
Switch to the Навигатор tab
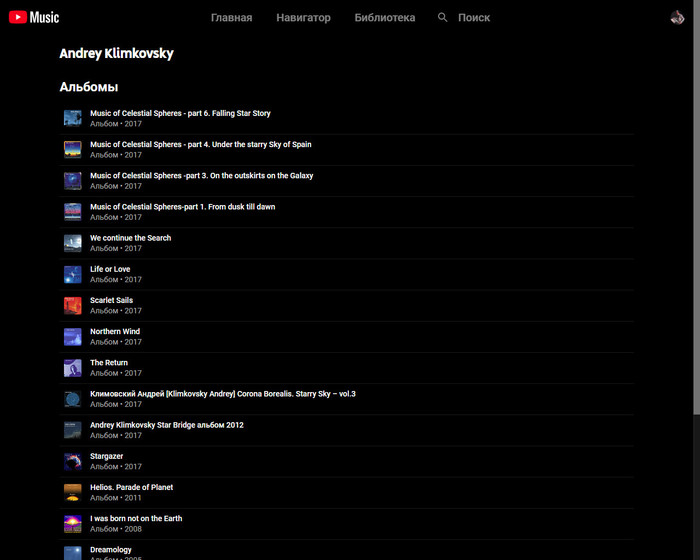tap(303, 17)
